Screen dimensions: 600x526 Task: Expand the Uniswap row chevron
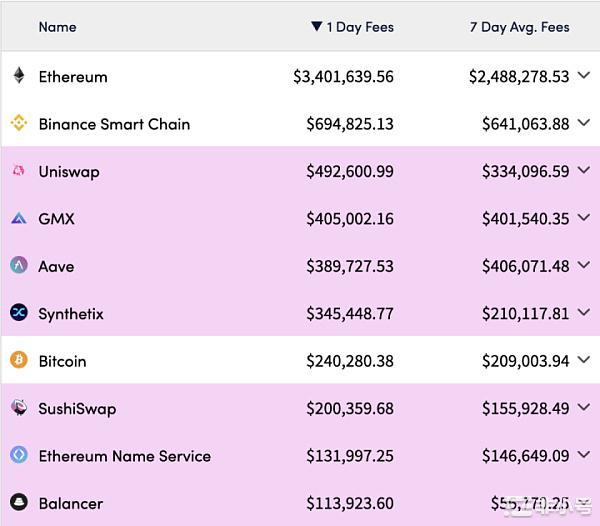(x=584, y=171)
